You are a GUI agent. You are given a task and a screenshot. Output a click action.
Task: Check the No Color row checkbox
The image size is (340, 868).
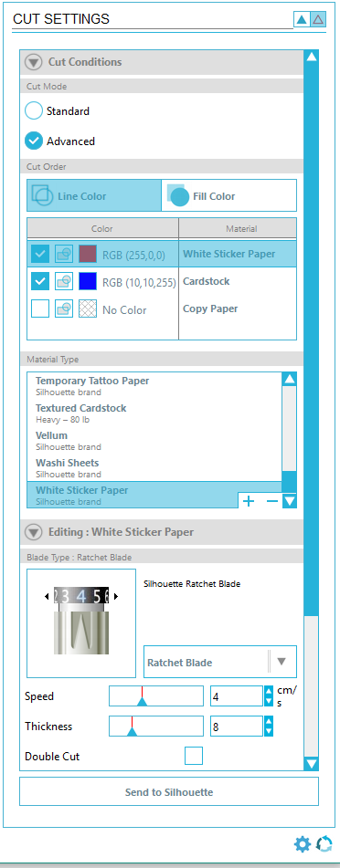[x=40, y=309]
